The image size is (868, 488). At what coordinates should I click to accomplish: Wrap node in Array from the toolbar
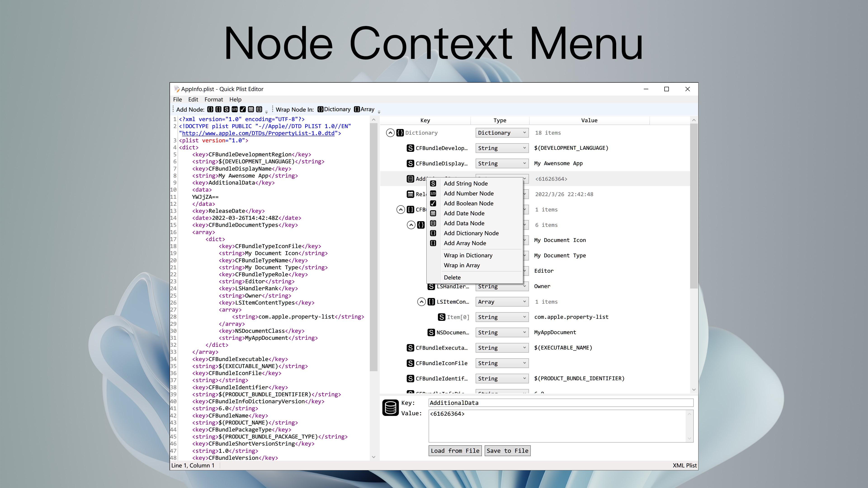(x=364, y=109)
